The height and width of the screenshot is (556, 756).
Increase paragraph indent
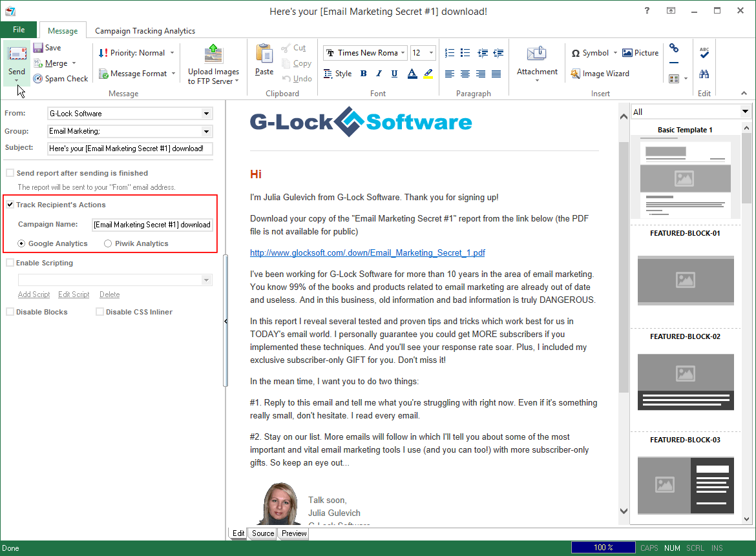[x=483, y=53]
